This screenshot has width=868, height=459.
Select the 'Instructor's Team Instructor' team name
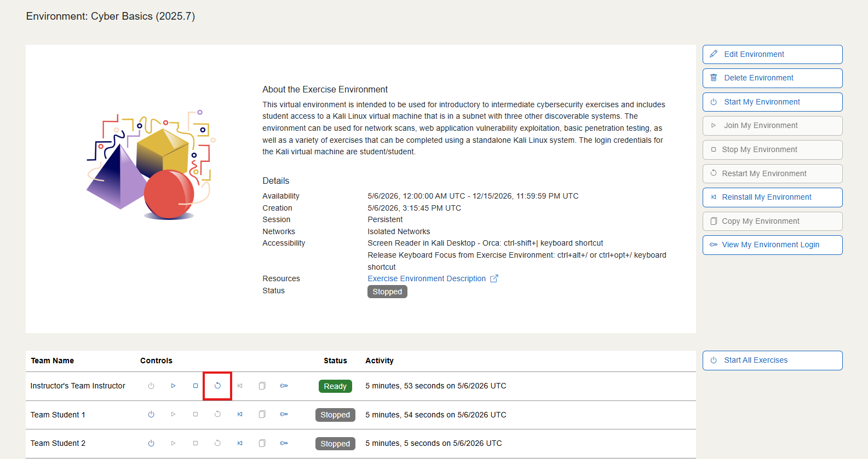coord(78,386)
